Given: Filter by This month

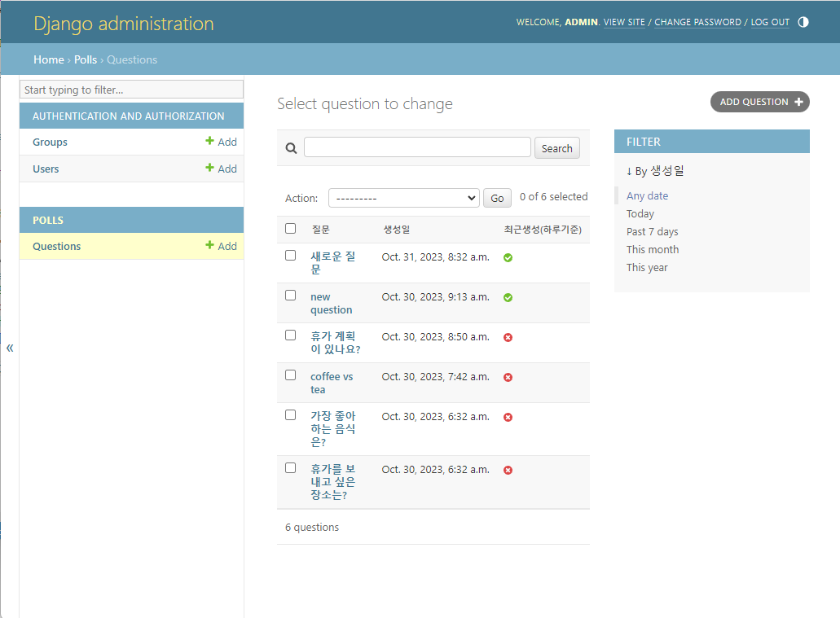Looking at the screenshot, I should (x=653, y=249).
